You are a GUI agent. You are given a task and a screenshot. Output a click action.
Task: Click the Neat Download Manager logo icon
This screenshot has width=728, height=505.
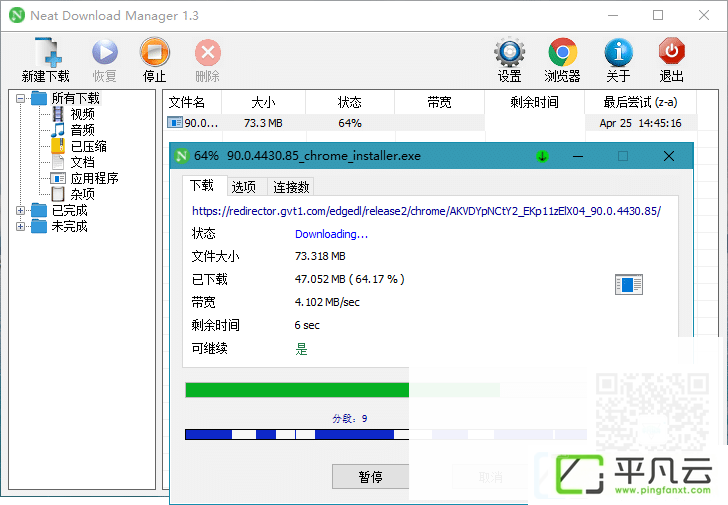(x=17, y=15)
